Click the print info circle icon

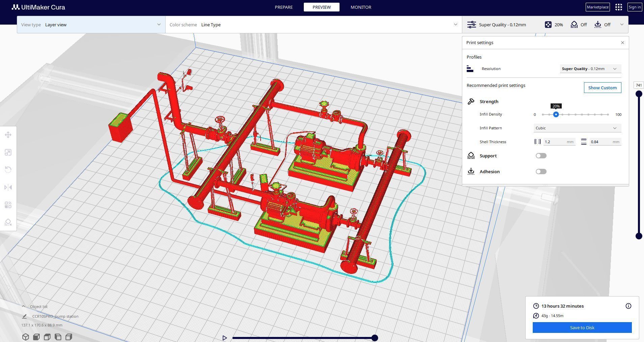tap(628, 306)
